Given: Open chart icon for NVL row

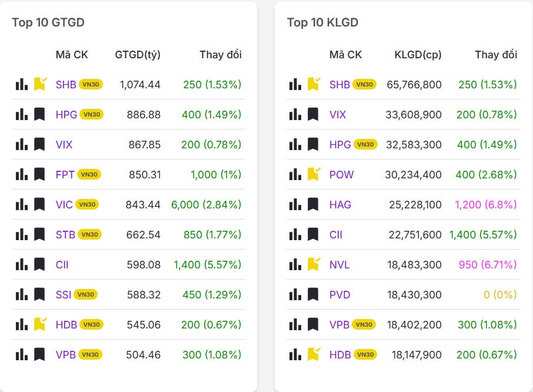Looking at the screenshot, I should [295, 264].
